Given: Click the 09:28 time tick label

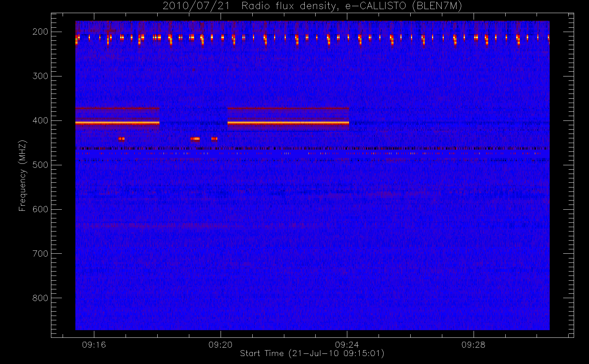Looking at the screenshot, I should [x=474, y=345].
